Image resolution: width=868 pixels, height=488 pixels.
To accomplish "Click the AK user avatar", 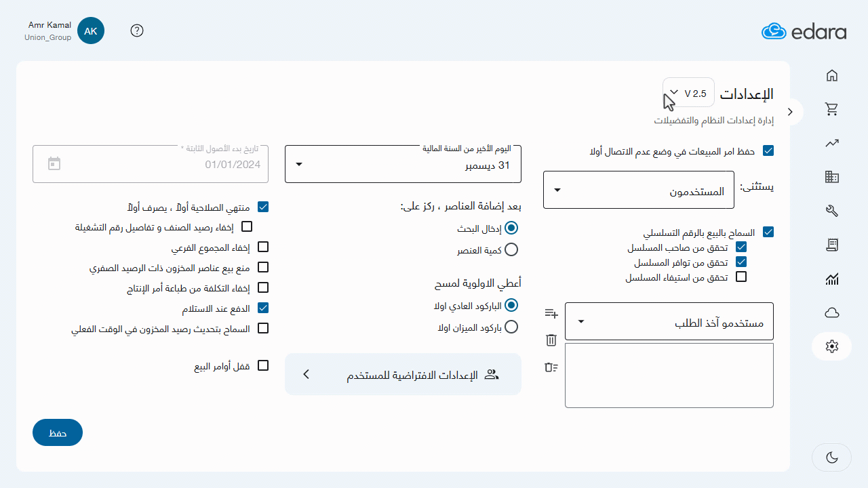I will tap(91, 30).
